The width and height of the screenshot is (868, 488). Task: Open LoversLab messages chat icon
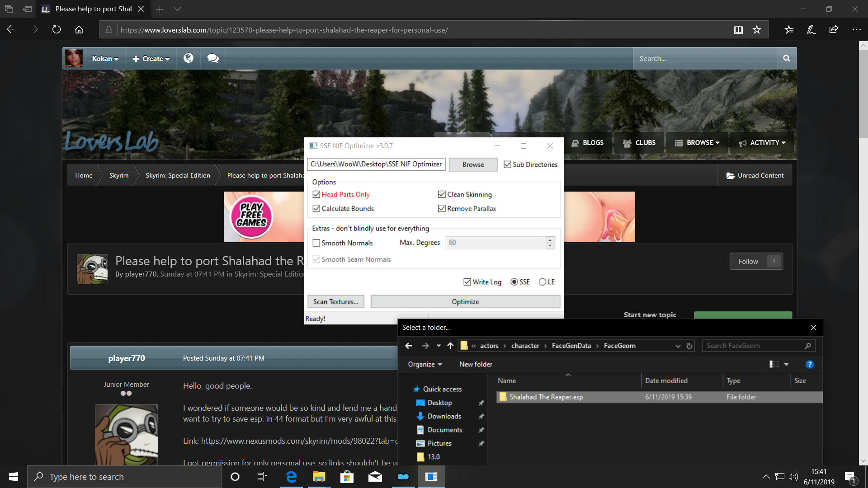(x=213, y=58)
